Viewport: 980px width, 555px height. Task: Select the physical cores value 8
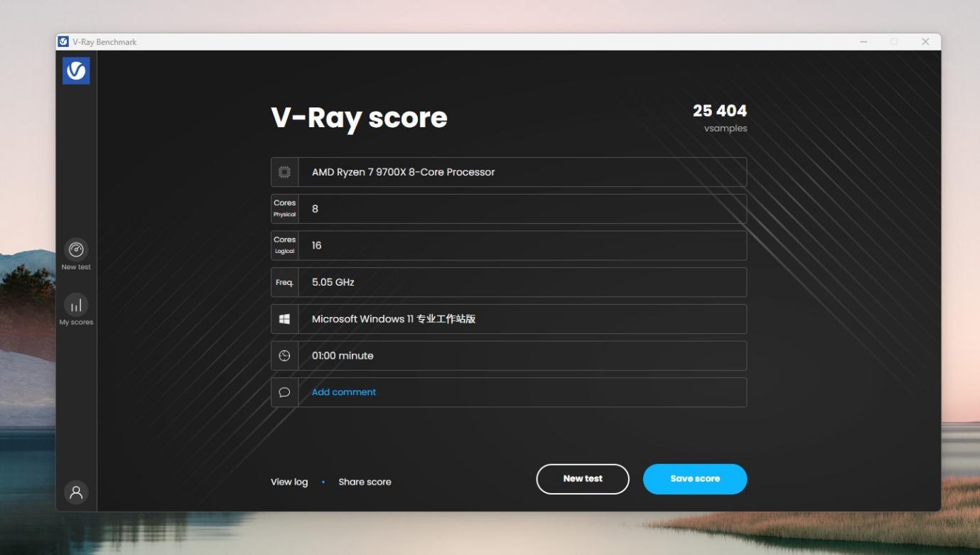pos(315,209)
